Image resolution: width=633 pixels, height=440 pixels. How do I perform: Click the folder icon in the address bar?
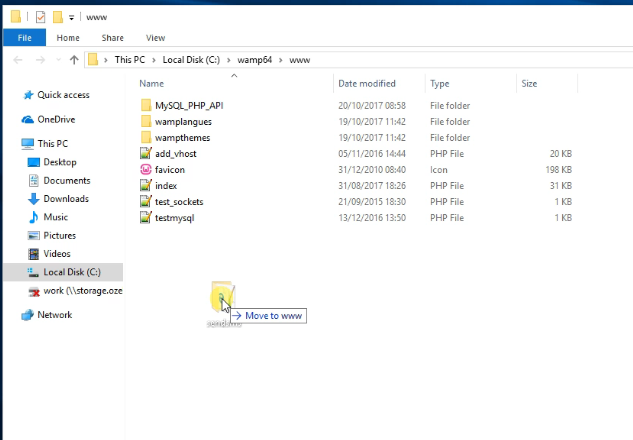(x=93, y=60)
